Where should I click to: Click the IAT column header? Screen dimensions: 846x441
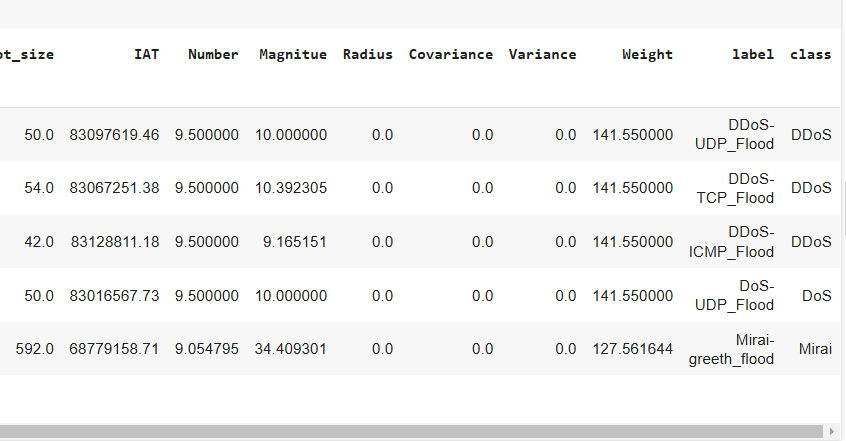[x=146, y=54]
